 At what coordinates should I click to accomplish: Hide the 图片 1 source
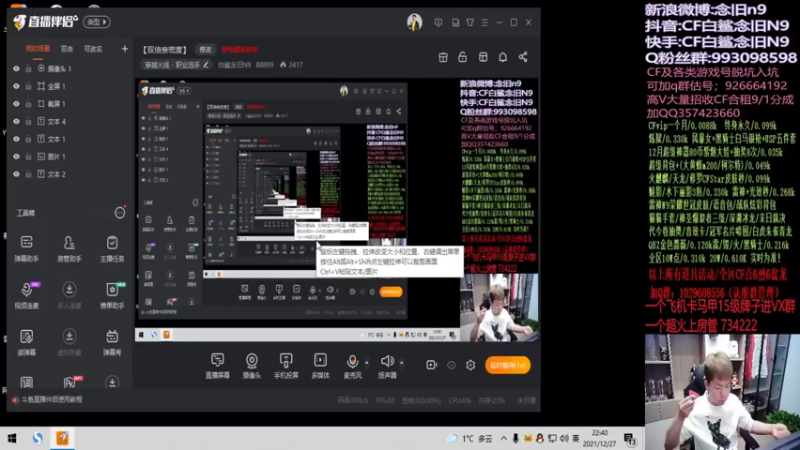(16, 157)
